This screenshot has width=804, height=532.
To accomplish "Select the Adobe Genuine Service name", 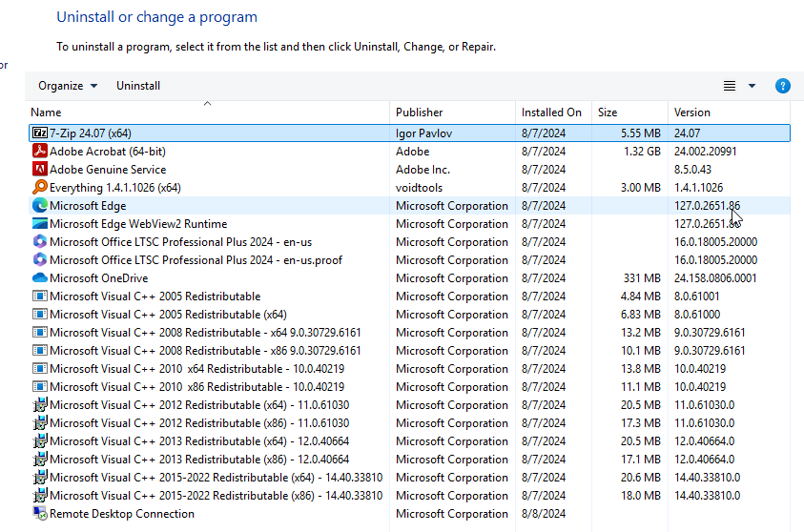I will click(108, 169).
